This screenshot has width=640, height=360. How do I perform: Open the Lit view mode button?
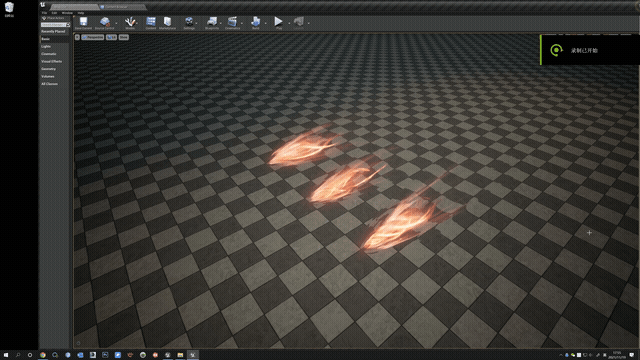click(111, 37)
